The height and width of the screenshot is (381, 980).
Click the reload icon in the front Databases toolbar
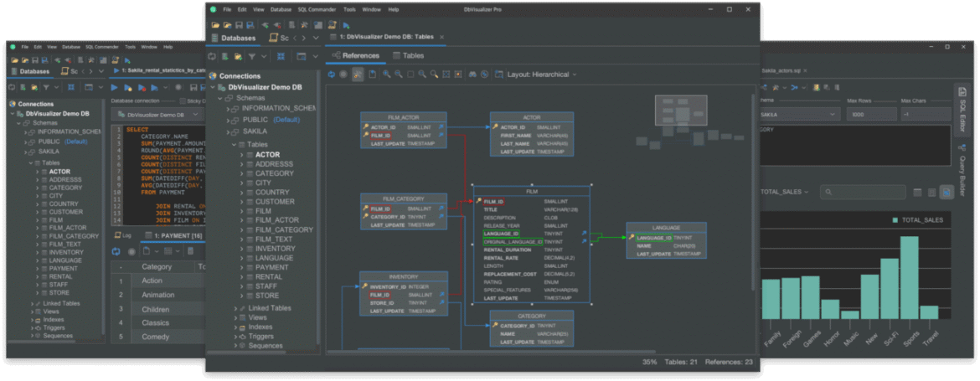tap(213, 56)
